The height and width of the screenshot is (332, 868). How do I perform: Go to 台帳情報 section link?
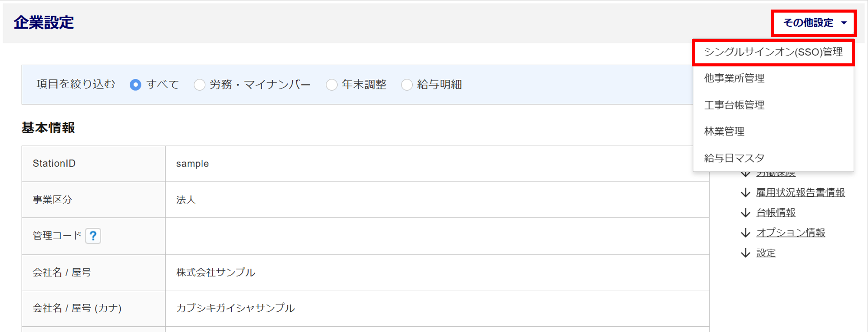click(776, 213)
